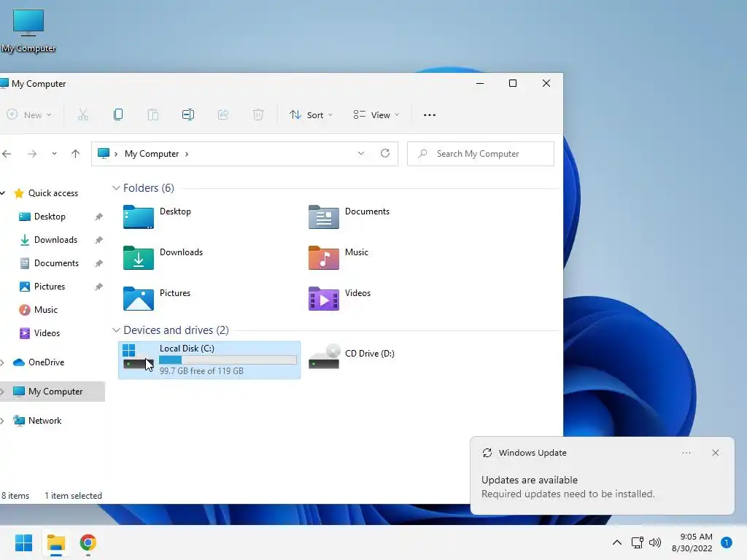Viewport: 747px width, 560px height.
Task: Select the Desktop folder in main pane
Action: [158, 217]
